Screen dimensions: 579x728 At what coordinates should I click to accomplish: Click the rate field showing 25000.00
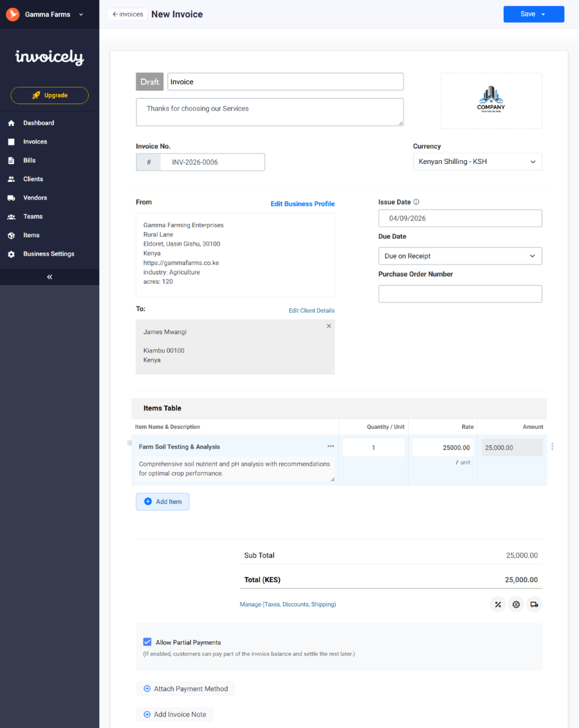tap(443, 448)
